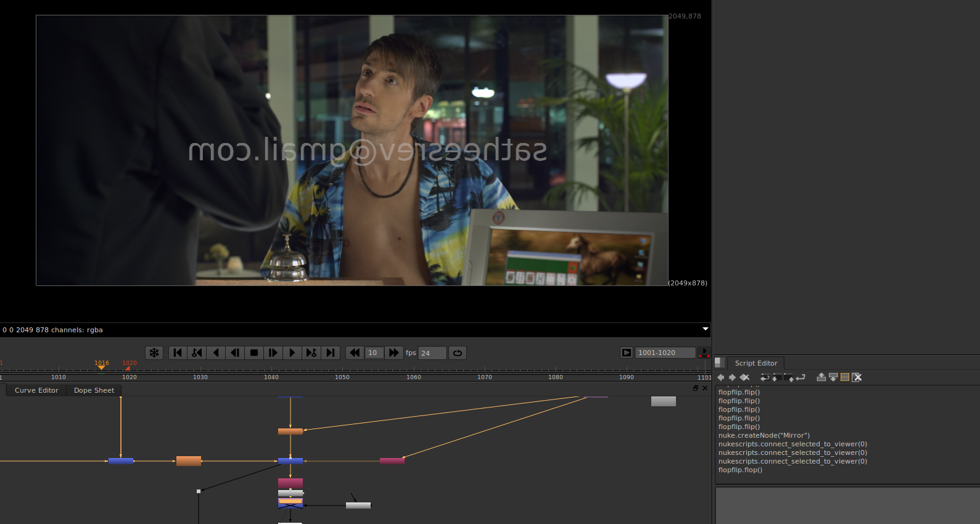Click the frame increment field showing 10

(x=374, y=353)
